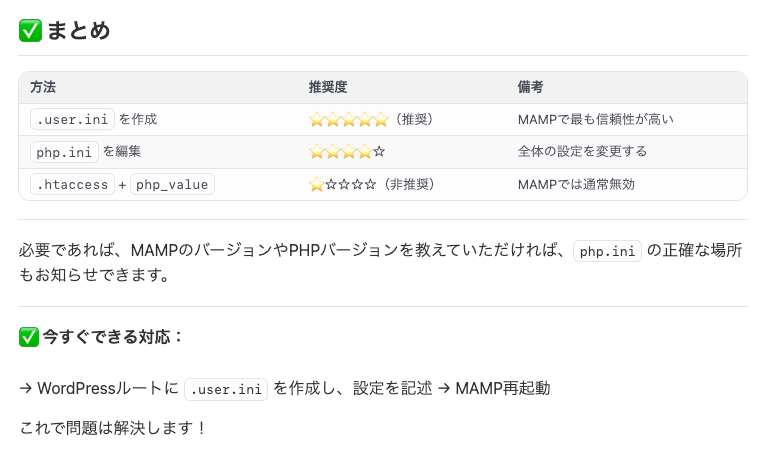Click the MAMPでは通常無効 table cell

pyautogui.click(x=576, y=185)
